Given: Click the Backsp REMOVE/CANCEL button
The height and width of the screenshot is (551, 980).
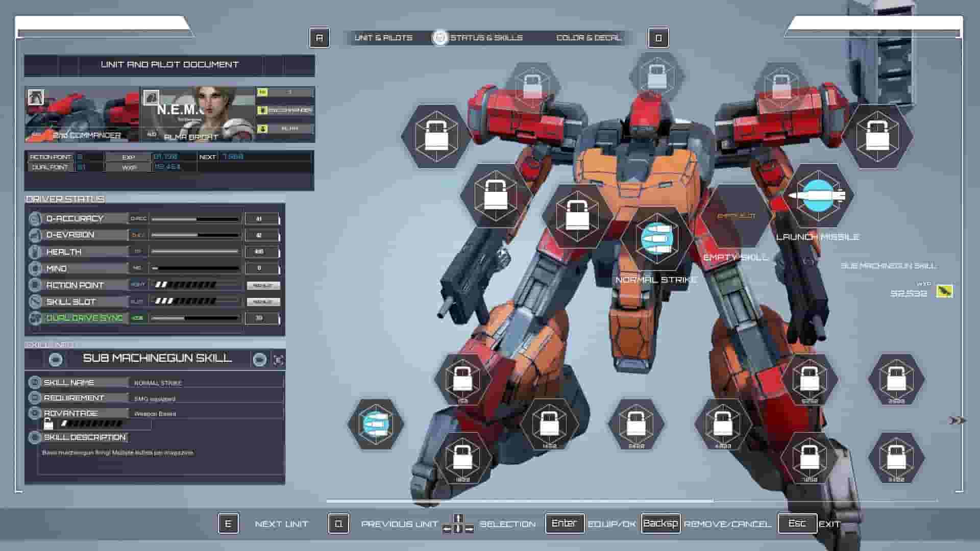Looking at the screenshot, I should point(661,523).
